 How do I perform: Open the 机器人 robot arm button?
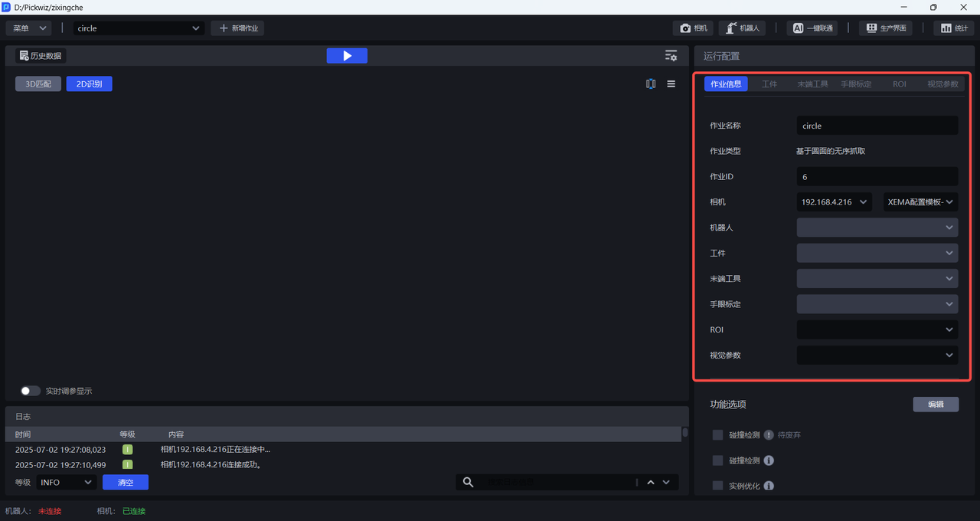[x=742, y=28]
